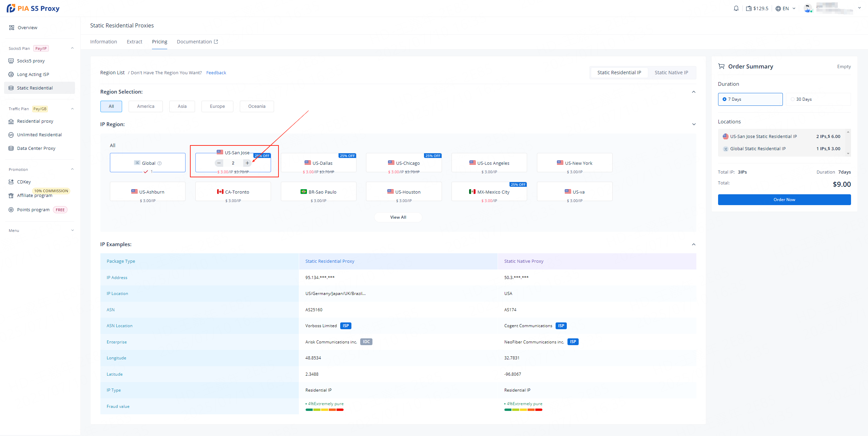Collapse the IP Examples section
The image size is (868, 436).
click(693, 244)
